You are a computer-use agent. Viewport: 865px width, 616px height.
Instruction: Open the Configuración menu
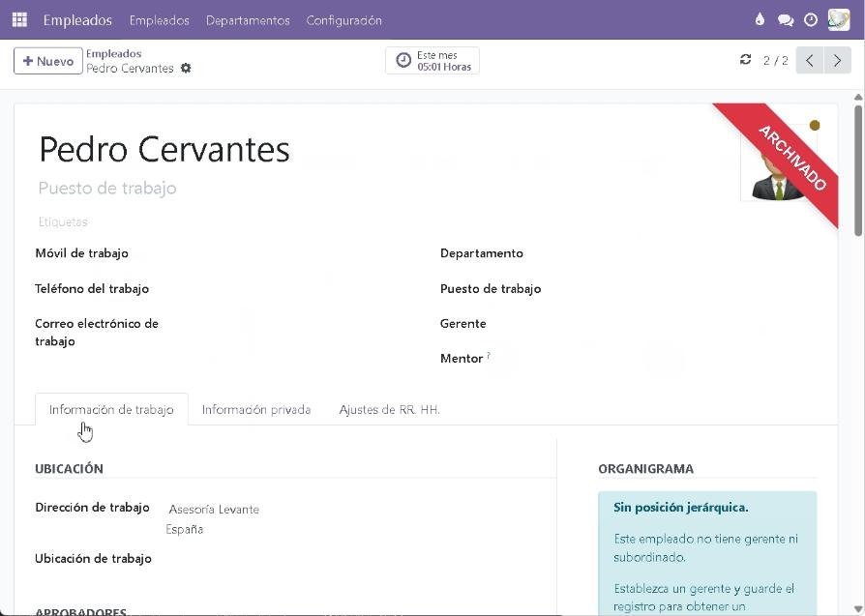[x=343, y=20]
